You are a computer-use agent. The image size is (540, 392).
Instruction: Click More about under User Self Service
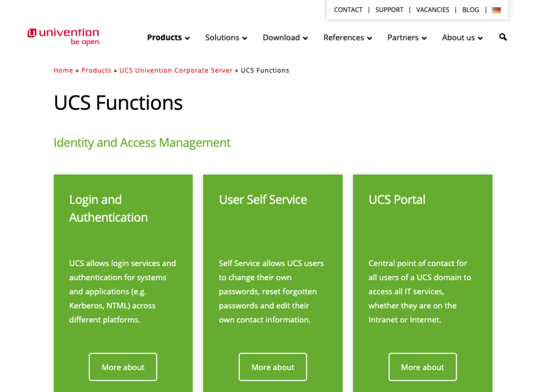tap(273, 367)
